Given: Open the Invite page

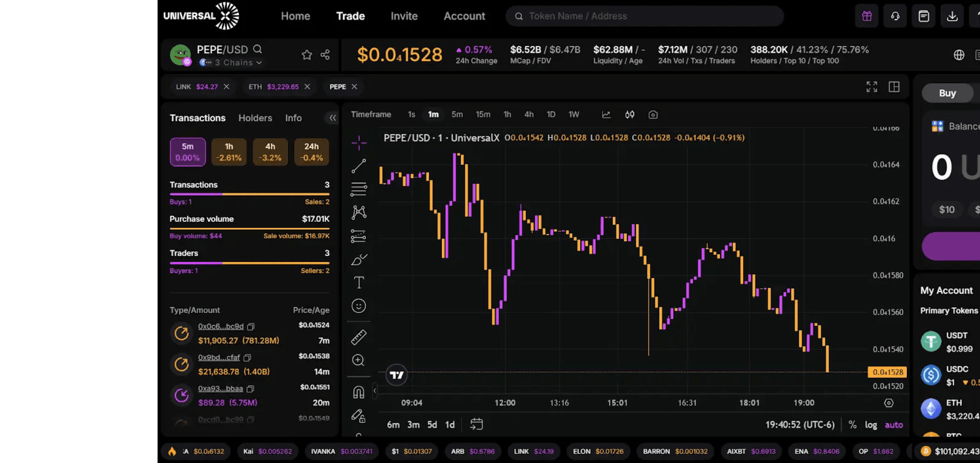Looking at the screenshot, I should pos(404,16).
